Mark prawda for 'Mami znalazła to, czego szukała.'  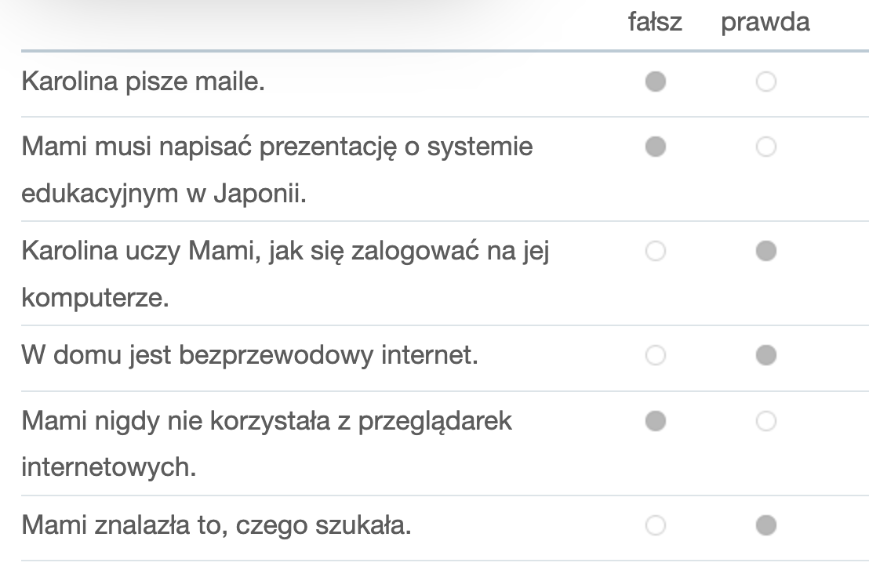tap(766, 525)
